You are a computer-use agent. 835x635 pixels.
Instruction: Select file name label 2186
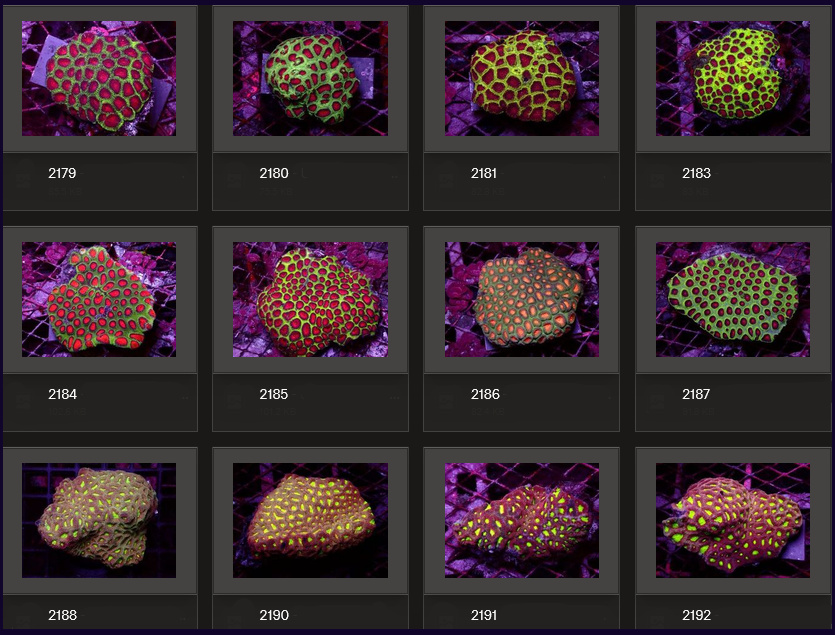click(485, 394)
